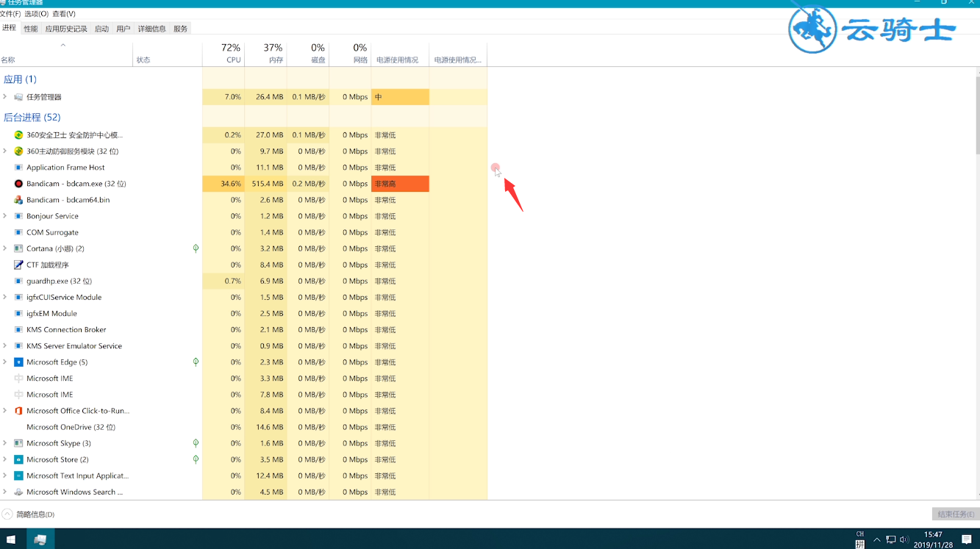
Task: Click the guardhp.exe icon
Action: 18,281
